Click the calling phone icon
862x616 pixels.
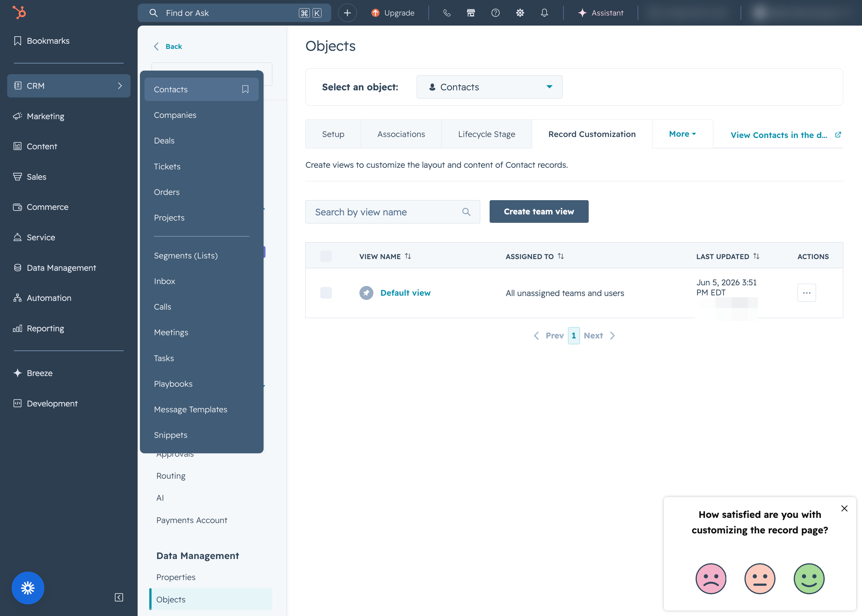(x=447, y=13)
